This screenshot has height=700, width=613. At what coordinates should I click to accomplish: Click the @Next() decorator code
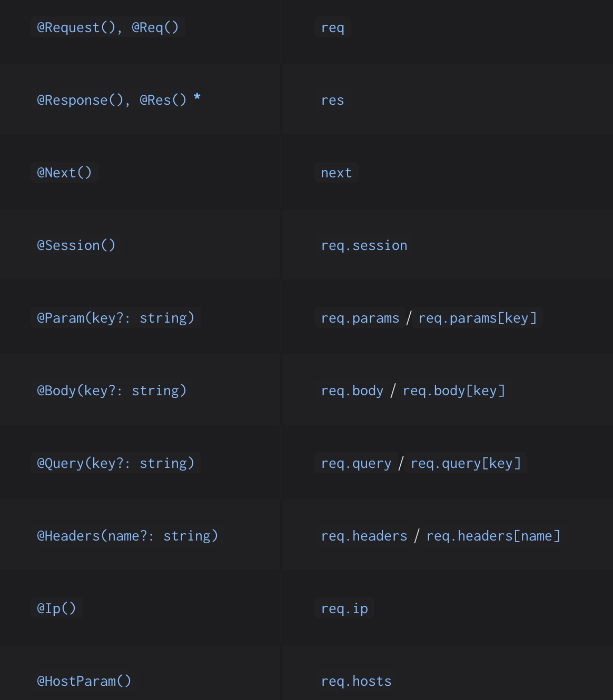coord(64,173)
